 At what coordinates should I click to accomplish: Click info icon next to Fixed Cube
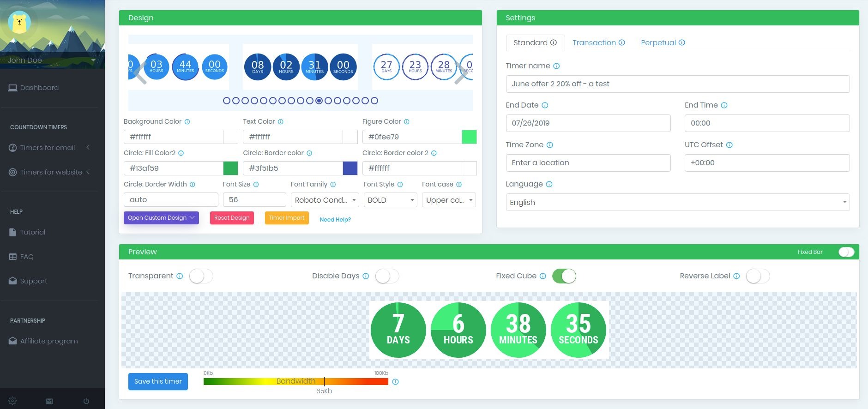[543, 276]
